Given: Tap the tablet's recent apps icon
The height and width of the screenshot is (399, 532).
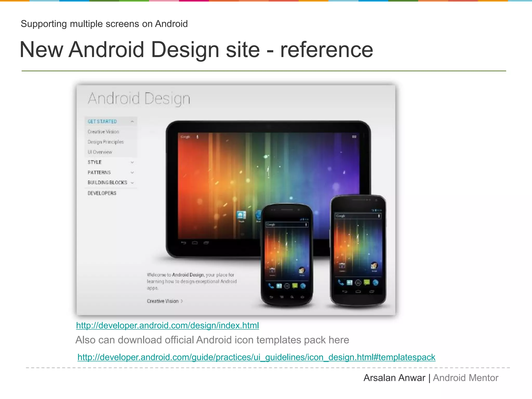Looking at the screenshot, I should click(x=206, y=243).
